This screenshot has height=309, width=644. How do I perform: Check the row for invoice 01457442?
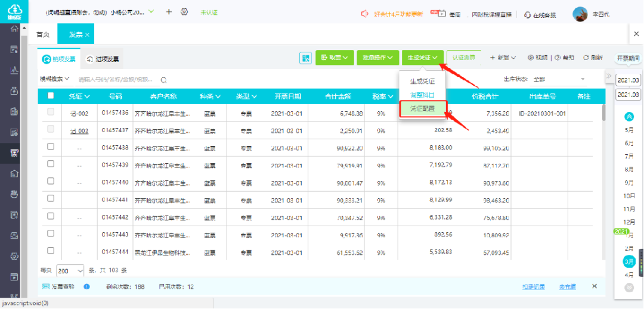pyautogui.click(x=51, y=217)
